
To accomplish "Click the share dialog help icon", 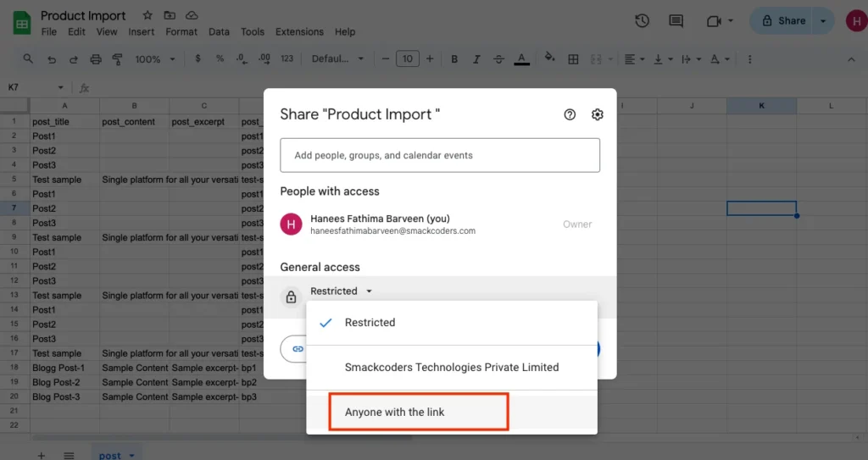I will click(x=570, y=115).
